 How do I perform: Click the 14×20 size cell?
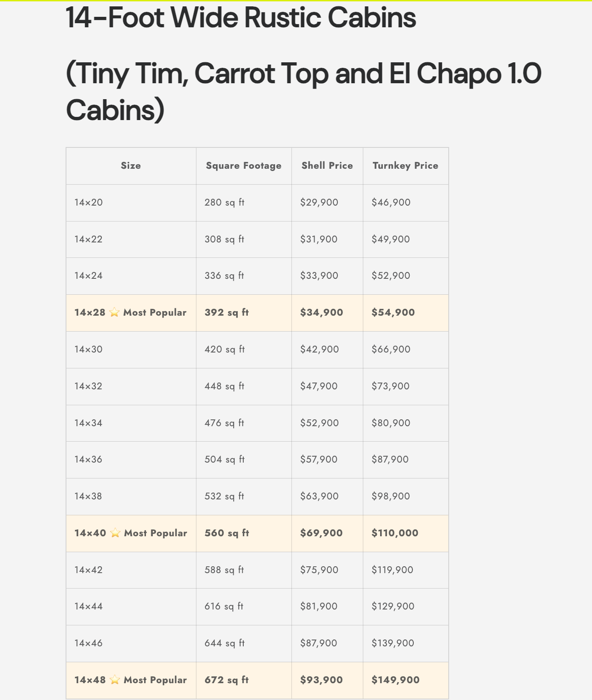[89, 202]
